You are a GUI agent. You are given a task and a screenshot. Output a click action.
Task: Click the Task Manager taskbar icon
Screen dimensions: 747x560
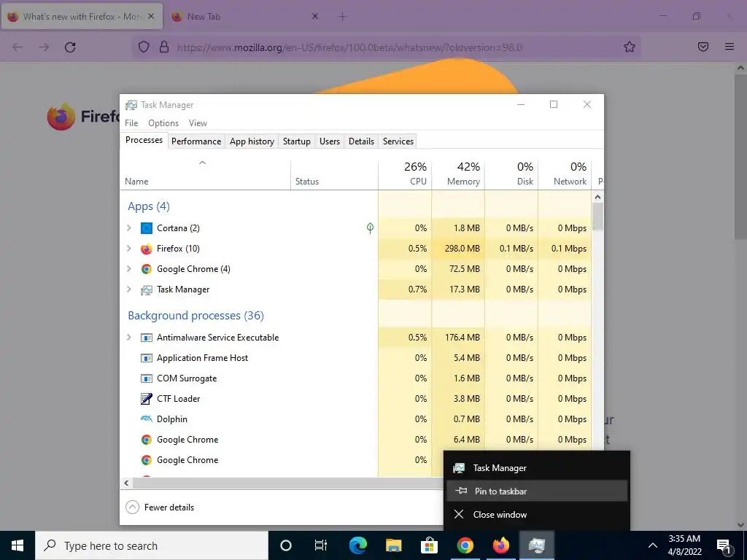(536, 545)
